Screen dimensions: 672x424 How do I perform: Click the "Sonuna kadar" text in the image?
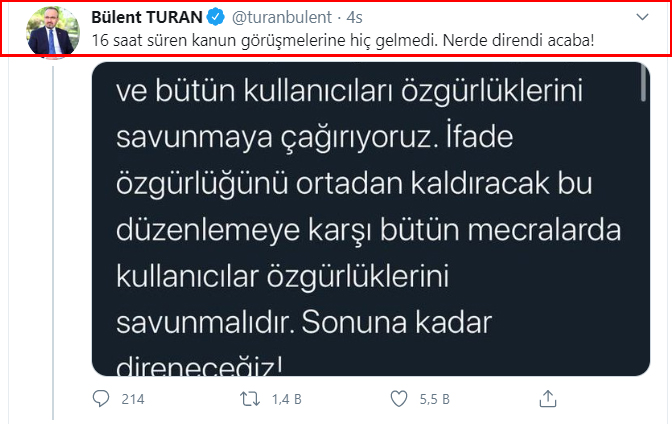pyautogui.click(x=396, y=322)
